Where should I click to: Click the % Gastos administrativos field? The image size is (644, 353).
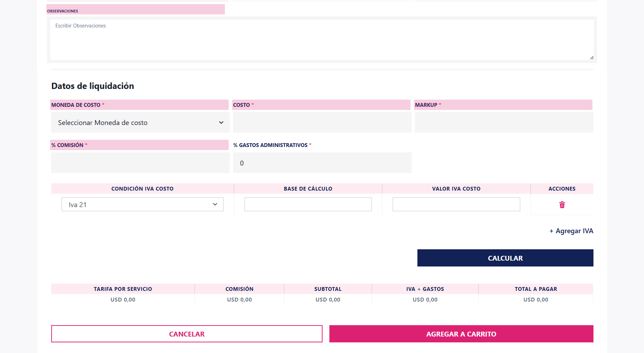(x=322, y=163)
